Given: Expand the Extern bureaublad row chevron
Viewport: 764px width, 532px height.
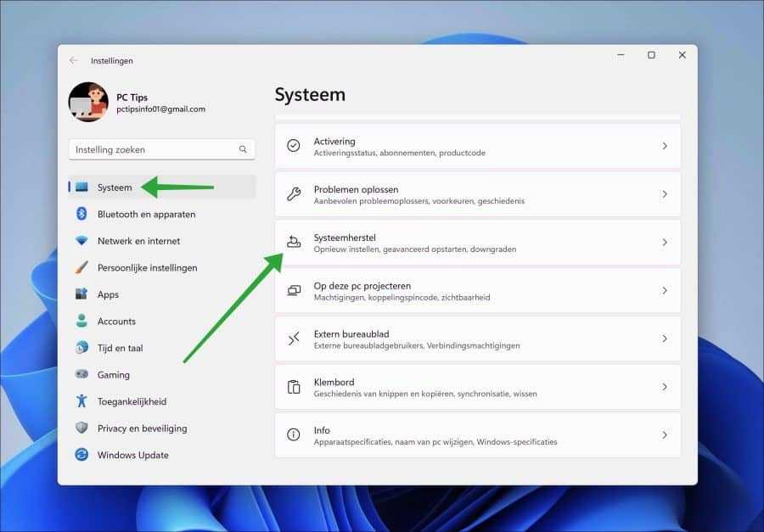Looking at the screenshot, I should 665,338.
